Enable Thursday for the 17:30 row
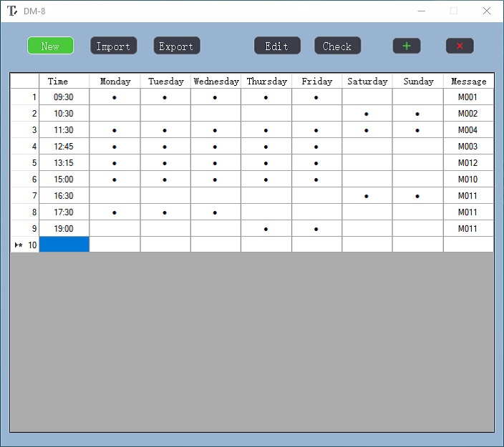Screen dimensions: 504x447 click(x=266, y=212)
